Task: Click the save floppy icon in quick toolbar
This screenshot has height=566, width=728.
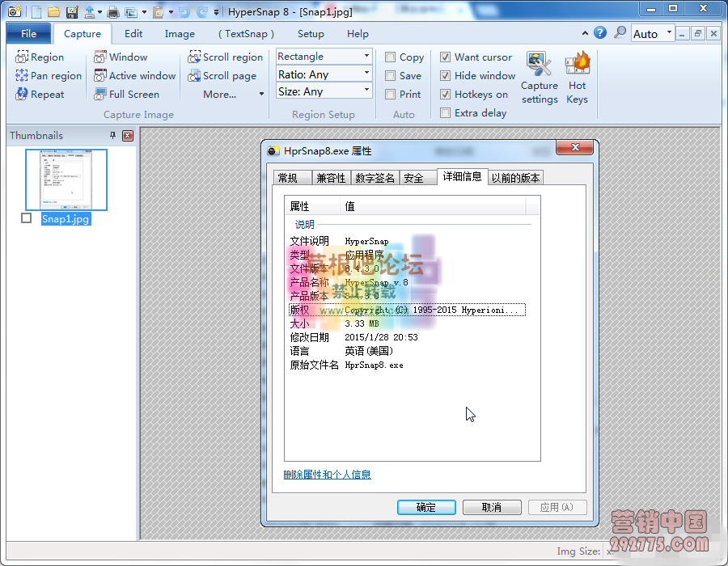Action: coord(72,11)
